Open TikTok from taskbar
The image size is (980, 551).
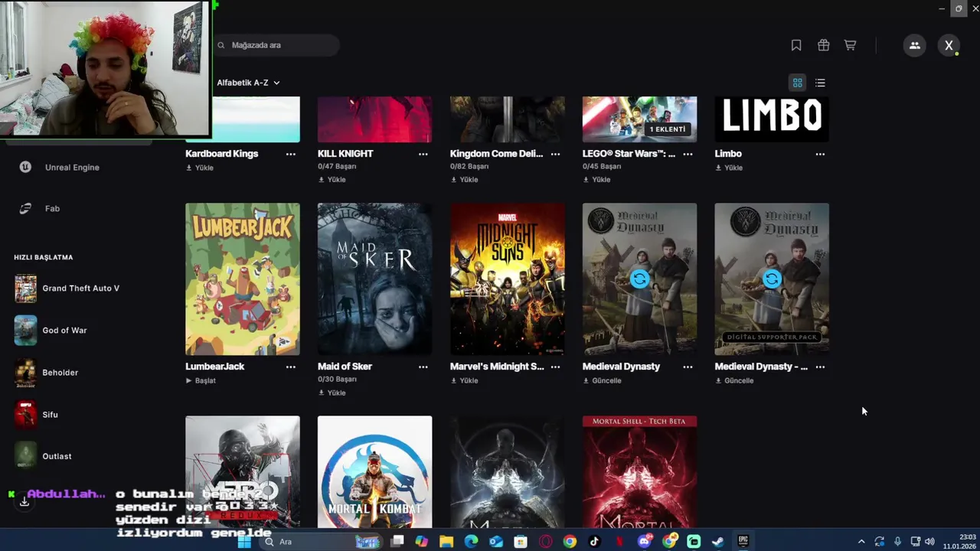tap(595, 542)
